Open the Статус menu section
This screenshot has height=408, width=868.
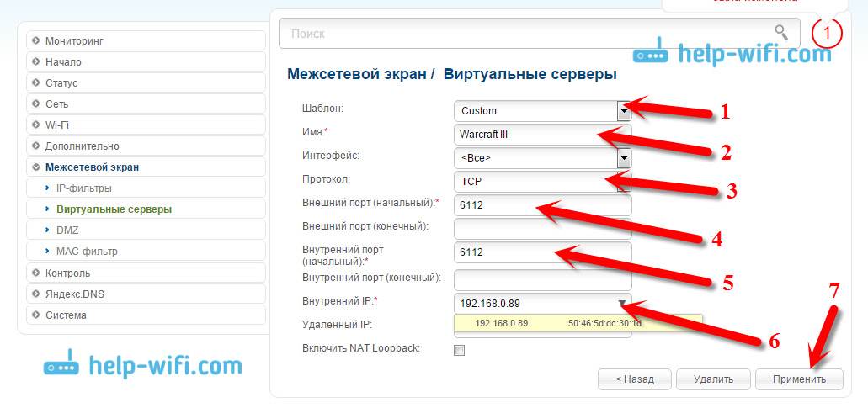(x=146, y=82)
